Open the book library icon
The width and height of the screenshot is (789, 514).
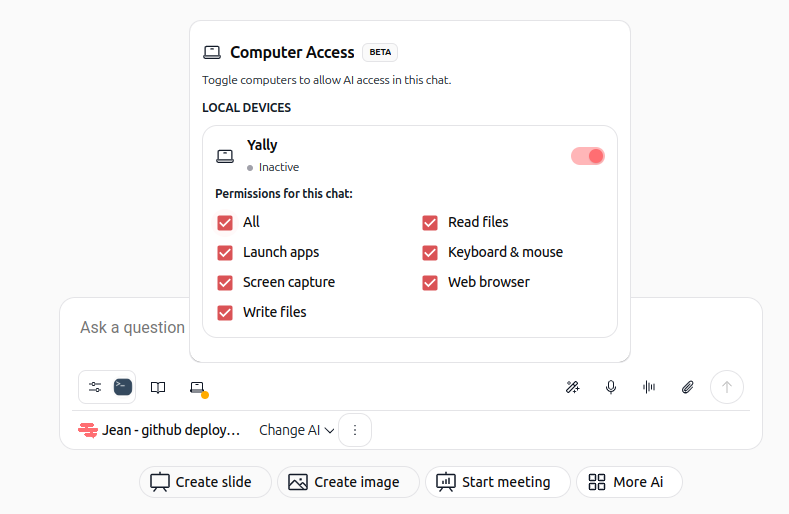pyautogui.click(x=158, y=387)
